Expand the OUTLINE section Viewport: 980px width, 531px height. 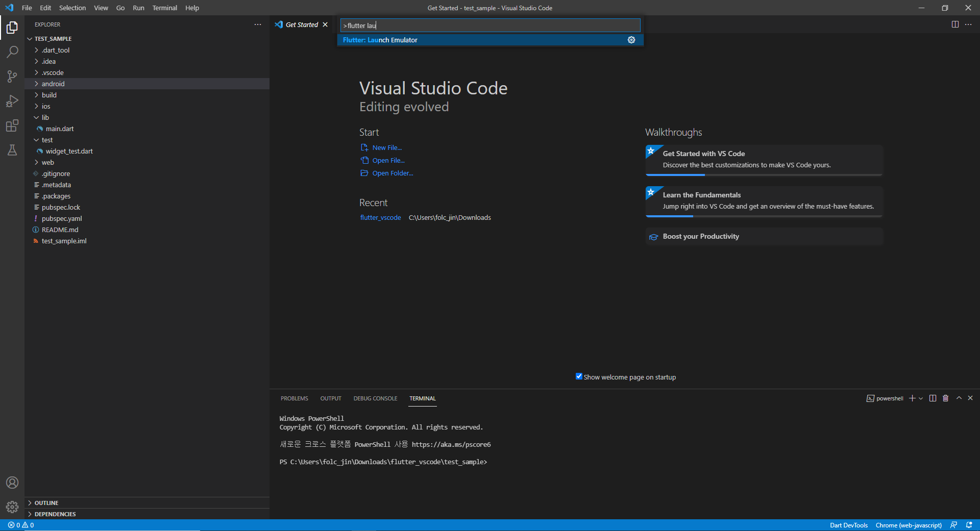tap(147, 503)
